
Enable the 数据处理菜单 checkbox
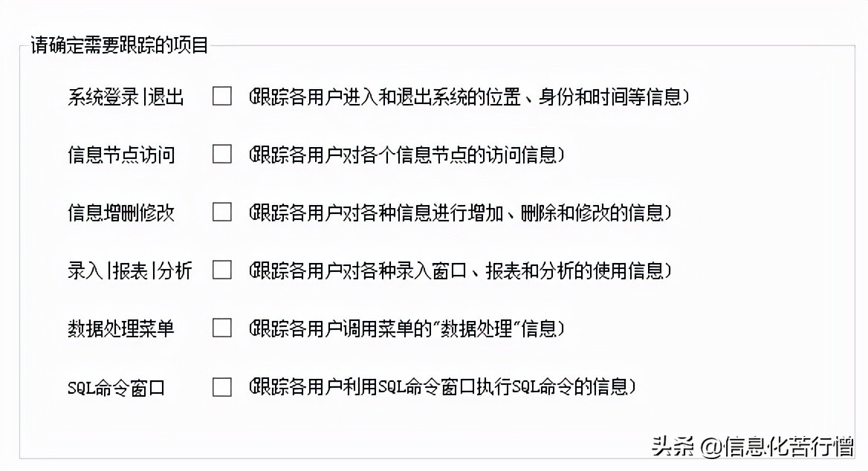click(x=222, y=328)
